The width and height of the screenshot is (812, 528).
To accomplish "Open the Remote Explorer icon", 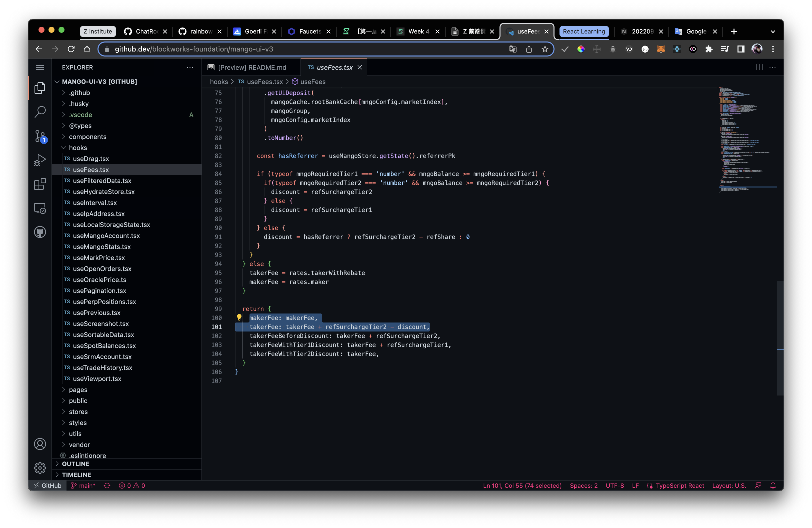I will 40,208.
